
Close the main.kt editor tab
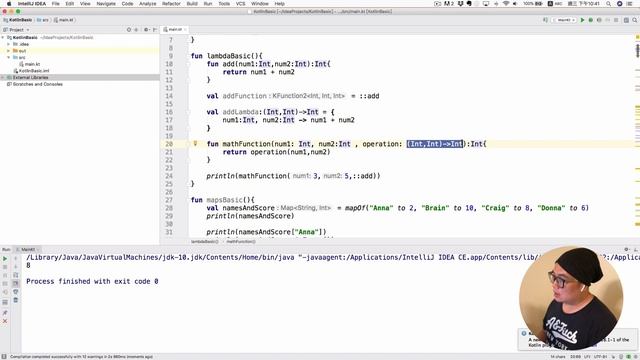[x=185, y=30]
